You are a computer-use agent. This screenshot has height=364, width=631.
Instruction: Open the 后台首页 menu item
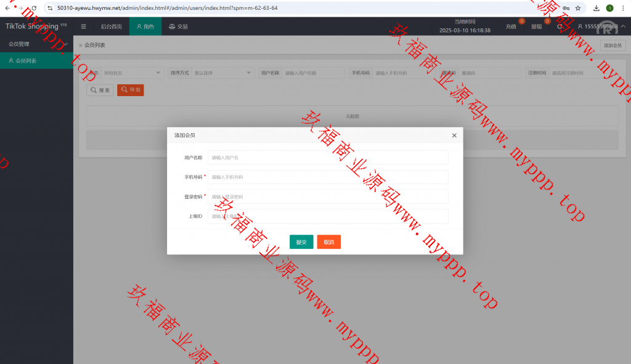click(111, 26)
